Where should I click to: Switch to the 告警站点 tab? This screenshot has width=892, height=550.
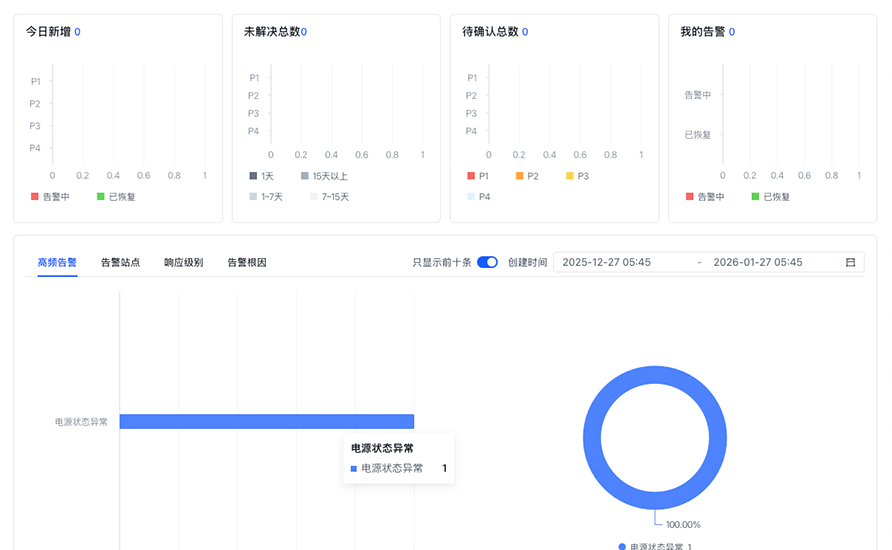pyautogui.click(x=120, y=262)
